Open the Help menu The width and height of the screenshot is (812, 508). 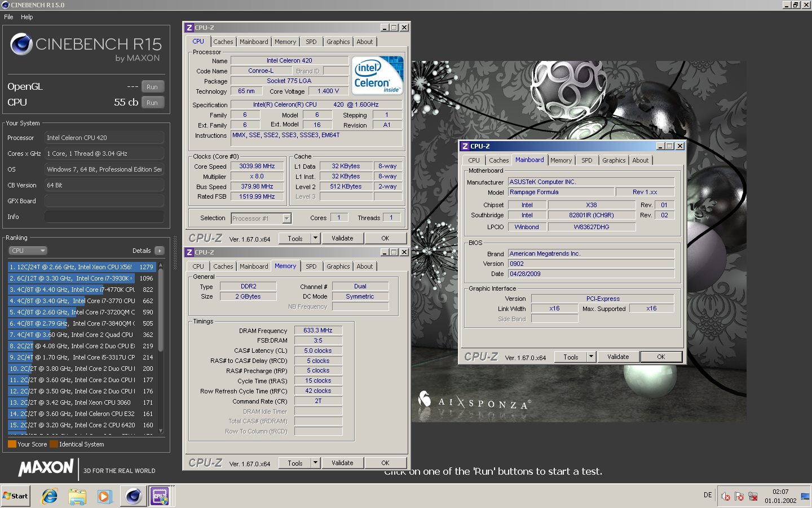27,17
